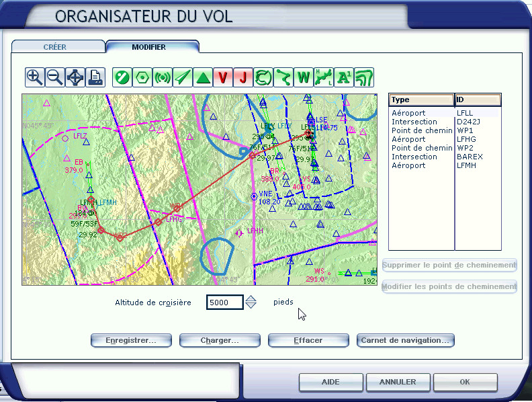532x402 pixels.
Task: Click the red V Victor airways icon
Action: (222, 77)
